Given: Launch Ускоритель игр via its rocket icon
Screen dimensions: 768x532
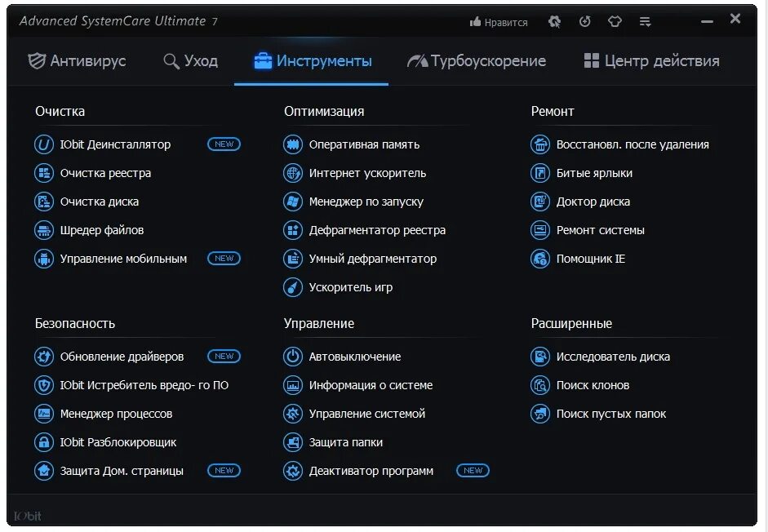Looking at the screenshot, I should point(292,287).
